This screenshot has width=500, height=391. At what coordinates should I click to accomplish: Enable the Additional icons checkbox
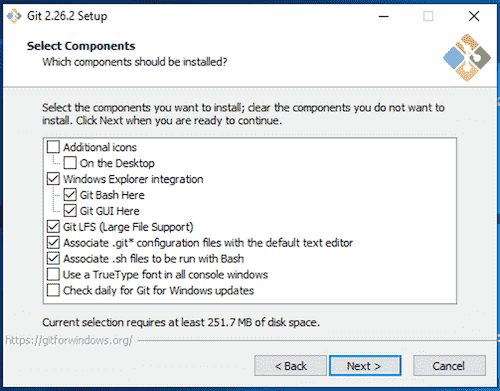(x=53, y=147)
